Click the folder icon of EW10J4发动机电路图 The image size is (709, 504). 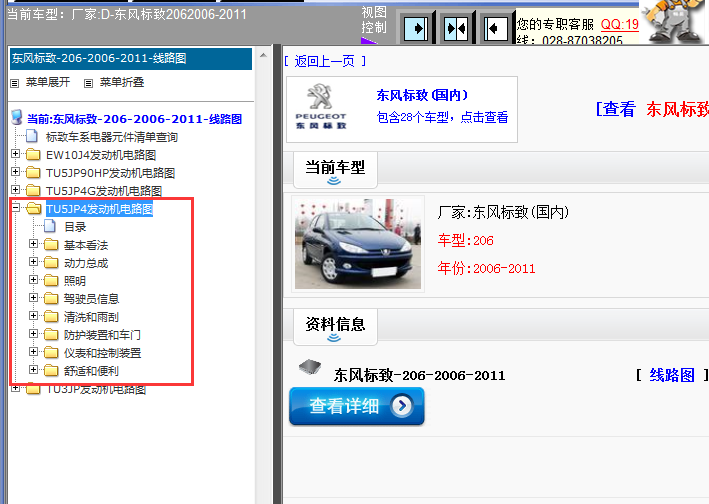33,155
